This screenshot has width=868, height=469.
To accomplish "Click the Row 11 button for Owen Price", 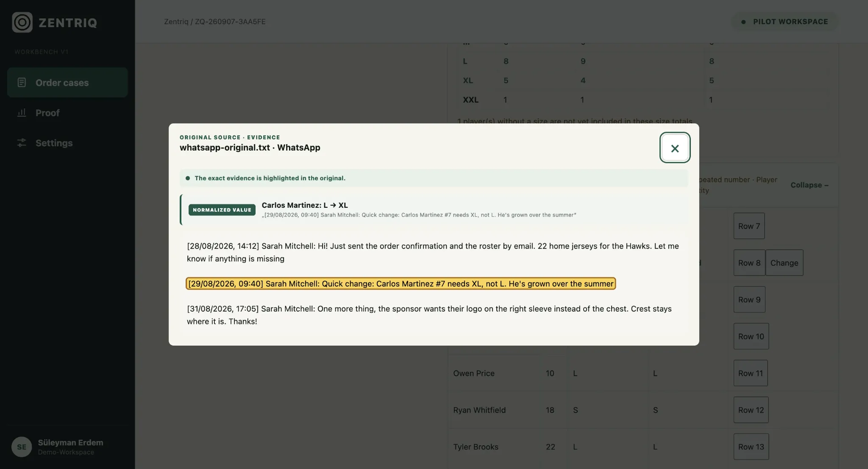I will pos(751,373).
